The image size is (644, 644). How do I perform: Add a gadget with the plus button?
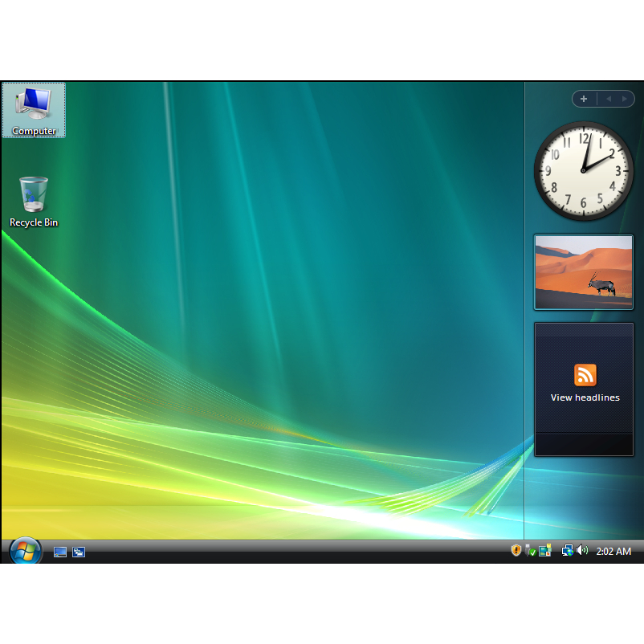point(584,99)
